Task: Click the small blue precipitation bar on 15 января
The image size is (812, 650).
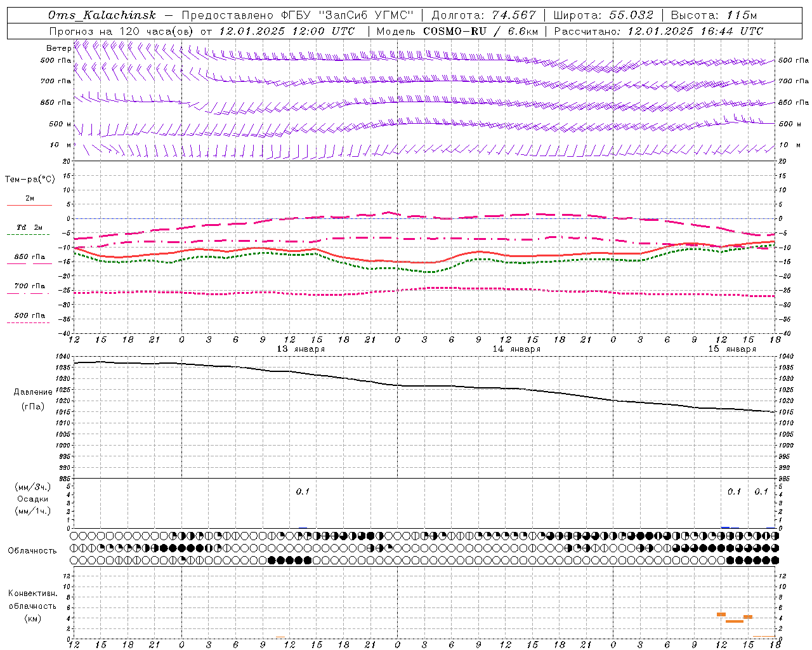Action: pyautogui.click(x=726, y=527)
